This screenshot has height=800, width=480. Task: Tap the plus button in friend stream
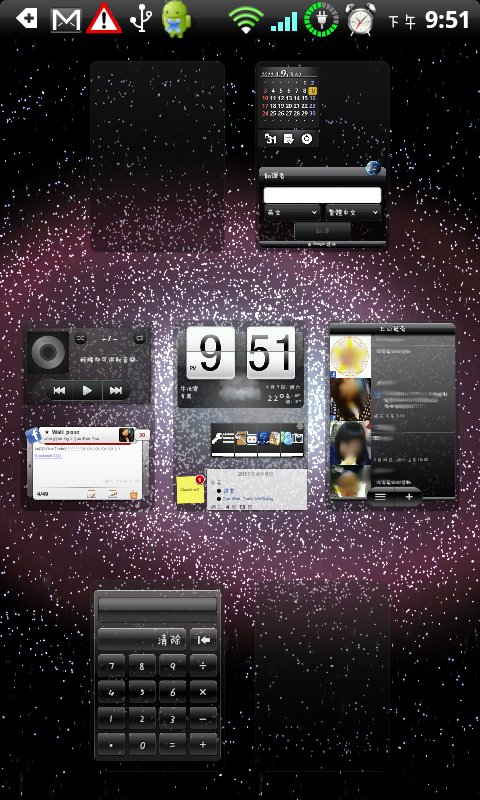409,496
